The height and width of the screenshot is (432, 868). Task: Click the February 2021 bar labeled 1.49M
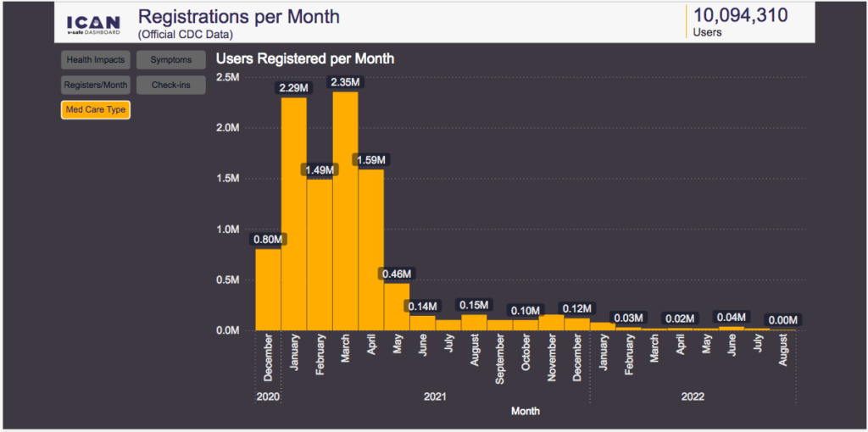320,254
